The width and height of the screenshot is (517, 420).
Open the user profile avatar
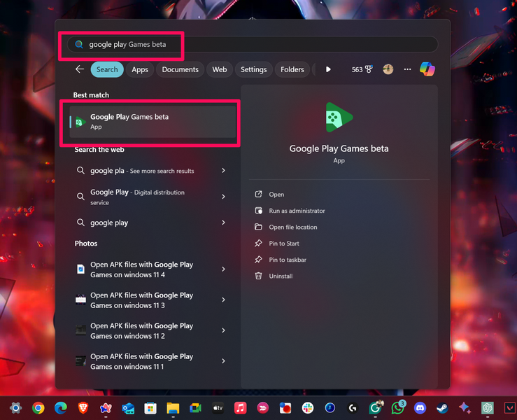[388, 69]
